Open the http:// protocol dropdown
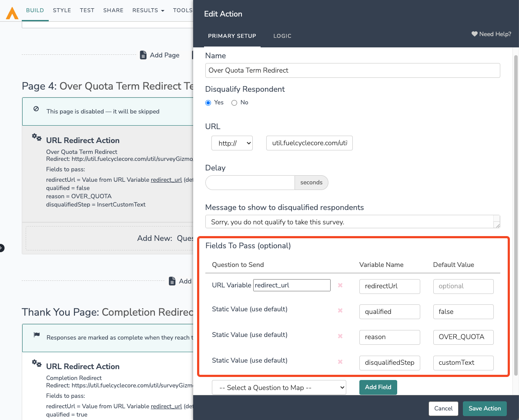The image size is (519, 420). point(232,143)
